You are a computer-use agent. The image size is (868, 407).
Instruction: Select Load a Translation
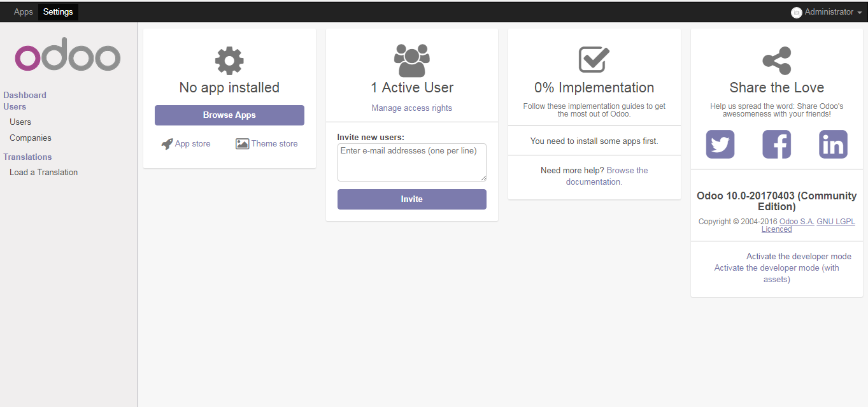point(43,172)
